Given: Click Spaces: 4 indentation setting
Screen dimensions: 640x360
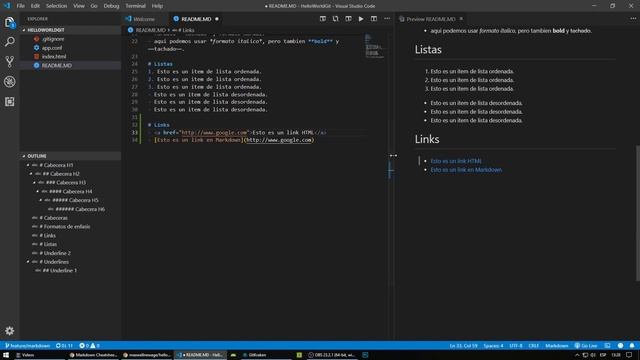Looking at the screenshot, I should [x=493, y=346].
